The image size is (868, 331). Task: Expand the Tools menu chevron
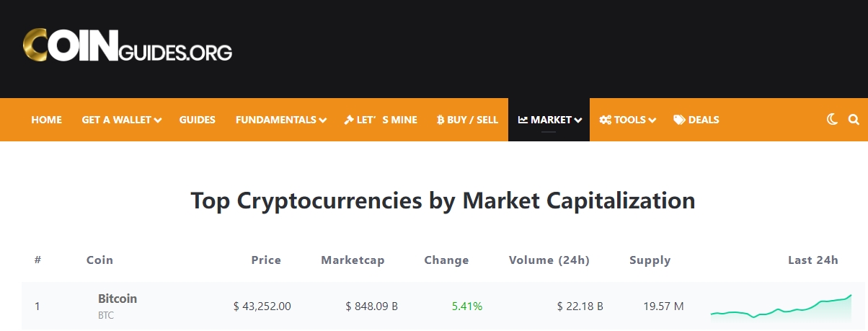point(652,120)
